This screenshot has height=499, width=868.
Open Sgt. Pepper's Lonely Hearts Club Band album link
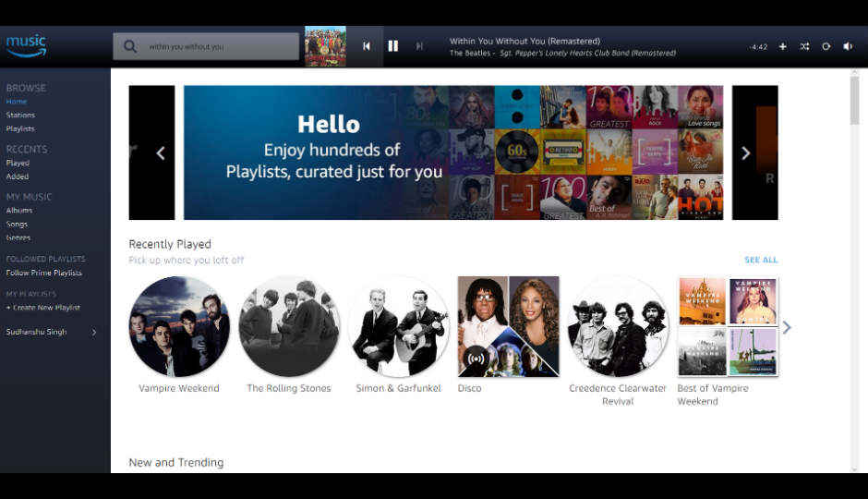(588, 54)
